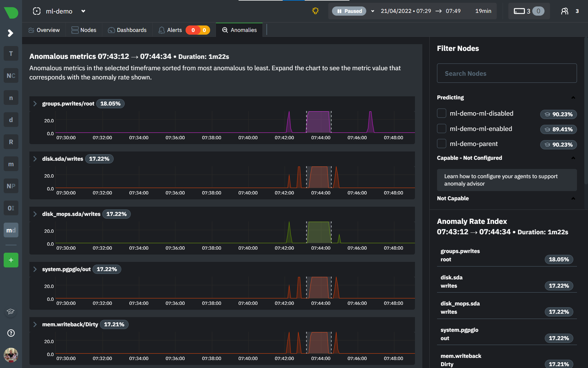Select the Anomalies tab

[x=239, y=30]
